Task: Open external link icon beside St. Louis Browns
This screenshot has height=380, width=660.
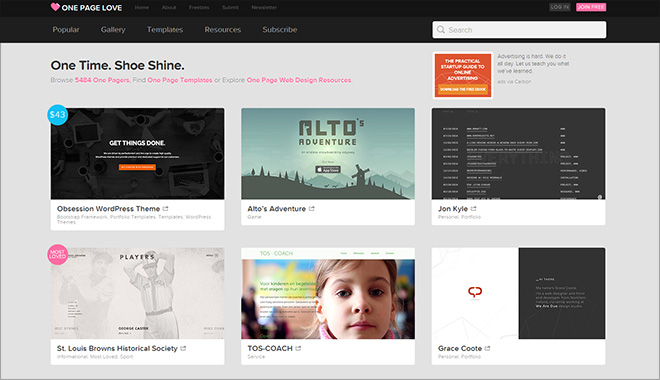Action: click(183, 348)
